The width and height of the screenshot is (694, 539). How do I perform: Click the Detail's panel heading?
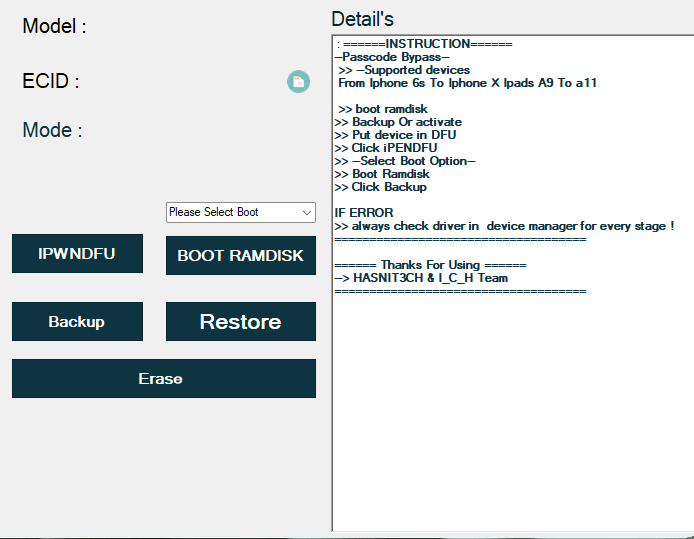pyautogui.click(x=362, y=19)
